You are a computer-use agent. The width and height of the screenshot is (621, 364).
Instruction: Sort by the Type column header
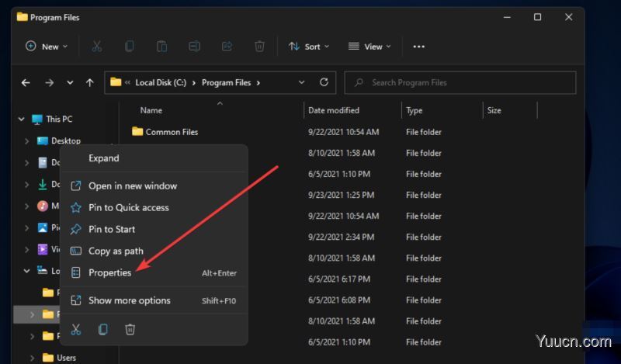click(x=415, y=110)
